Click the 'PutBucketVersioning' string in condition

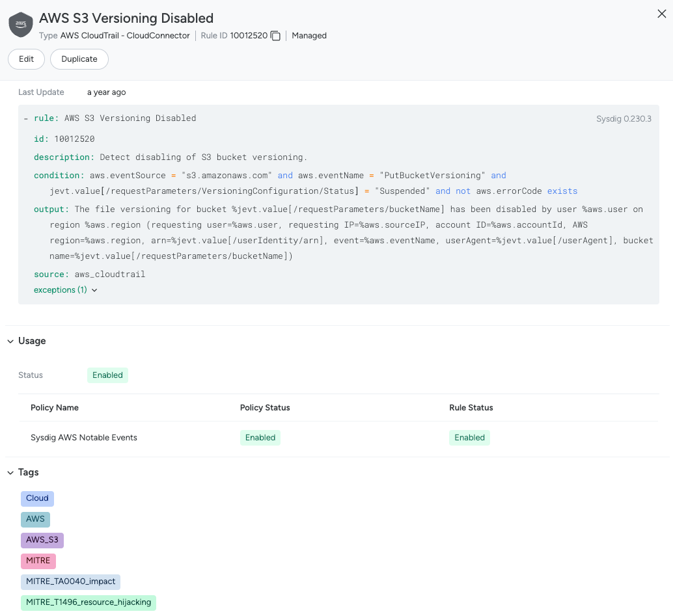432,176
